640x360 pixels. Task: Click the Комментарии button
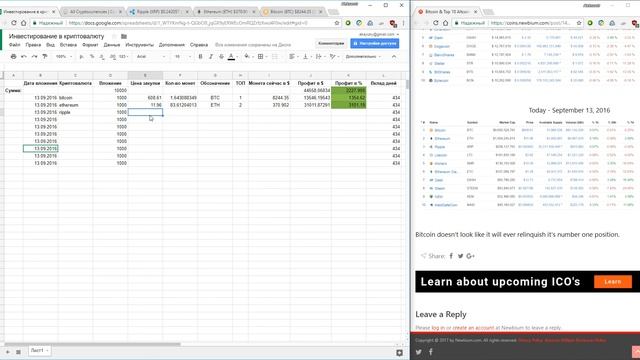coord(331,43)
